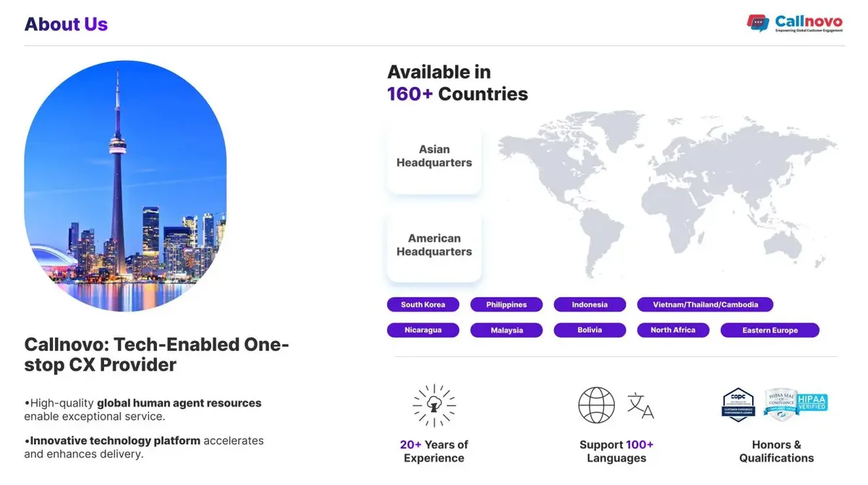Click the North Africa tag
The width and height of the screenshot is (868, 485).
click(673, 330)
